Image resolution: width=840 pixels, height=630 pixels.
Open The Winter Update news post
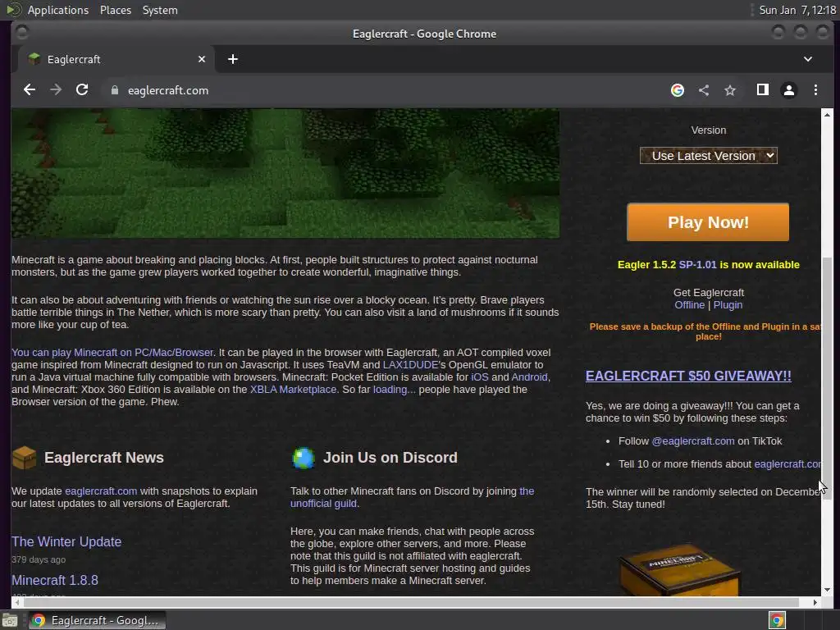pyautogui.click(x=66, y=541)
